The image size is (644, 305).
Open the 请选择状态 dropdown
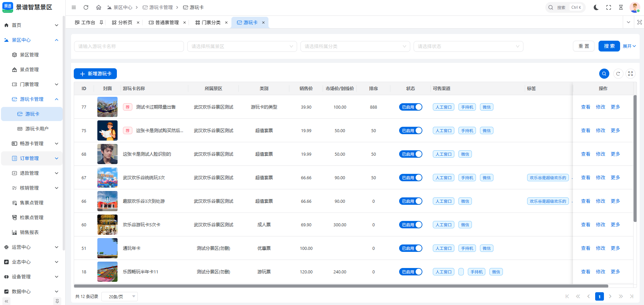pyautogui.click(x=469, y=46)
